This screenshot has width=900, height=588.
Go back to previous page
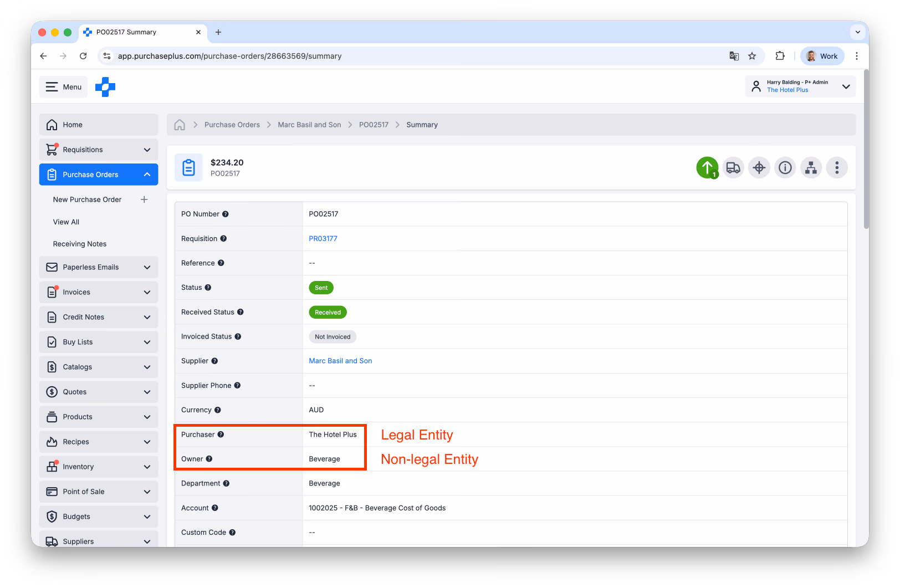coord(43,56)
